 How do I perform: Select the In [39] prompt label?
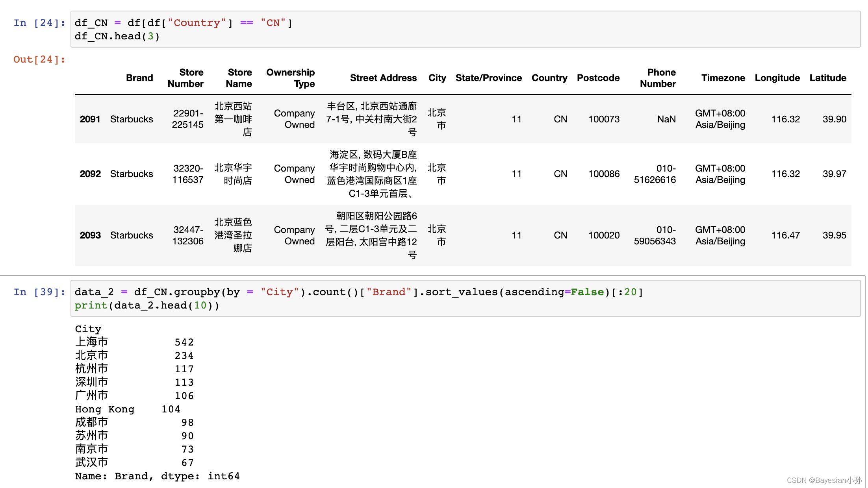39,292
